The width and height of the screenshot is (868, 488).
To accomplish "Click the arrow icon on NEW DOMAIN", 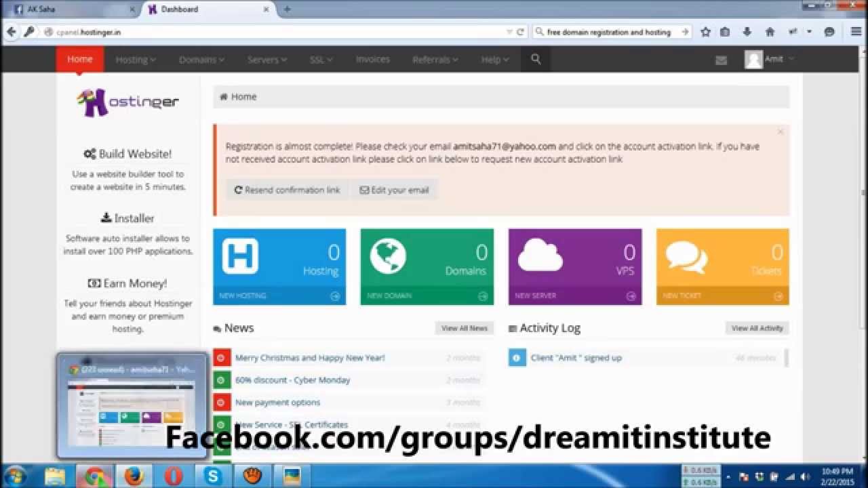I will click(x=483, y=296).
